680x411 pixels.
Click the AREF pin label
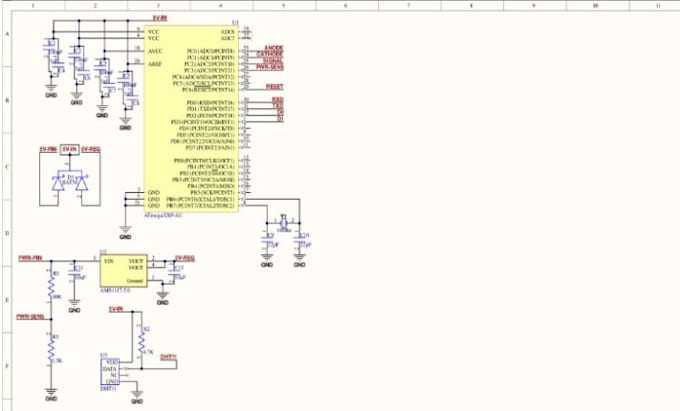(x=155, y=64)
